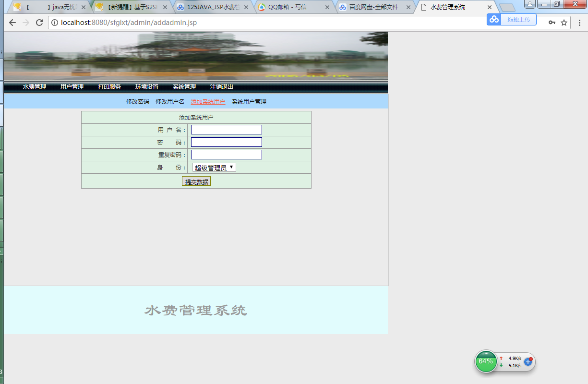Screen dimensions: 588x384
Task: Open the 身份 超级管理员 dropdown
Action: click(x=214, y=168)
